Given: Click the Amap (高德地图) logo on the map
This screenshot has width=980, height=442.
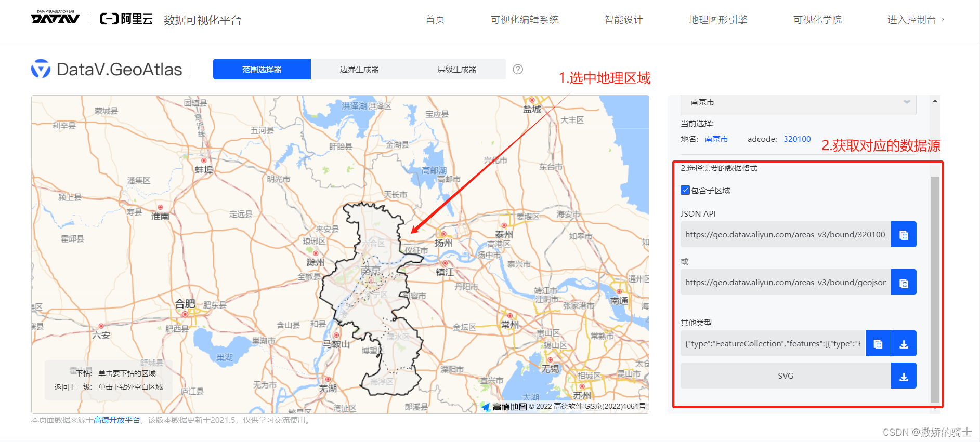Looking at the screenshot, I should pos(504,407).
